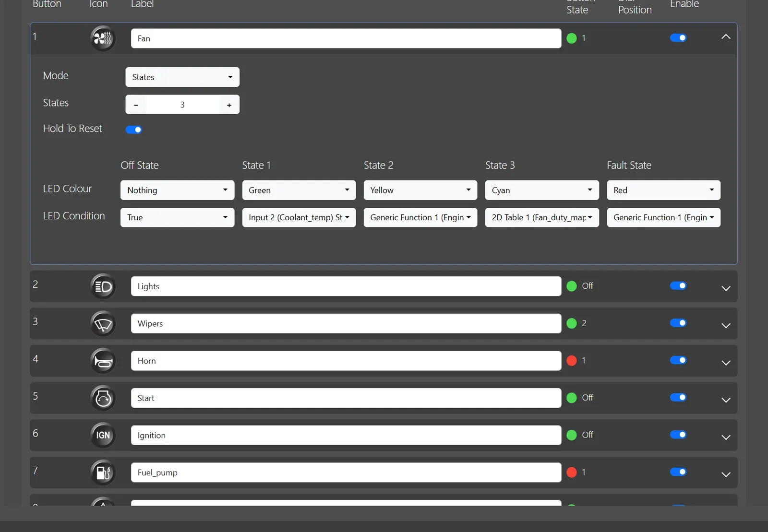Click the headlight icon for Lights
The image size is (768, 532).
pos(103,286)
